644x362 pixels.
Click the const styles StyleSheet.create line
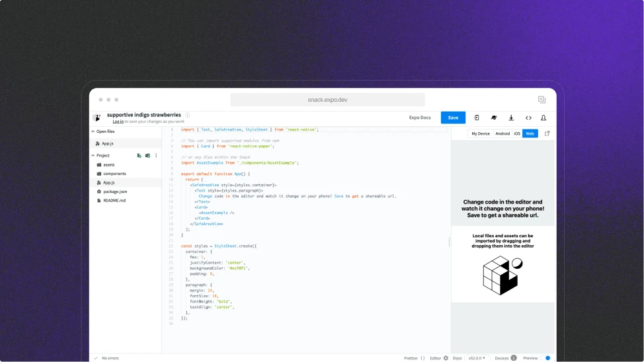218,246
